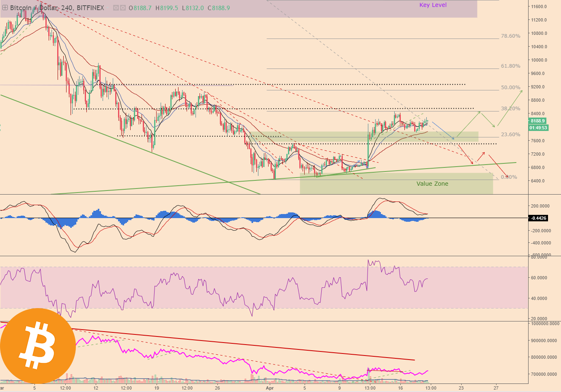Click the 700000.0000 volume axis label

545,375
